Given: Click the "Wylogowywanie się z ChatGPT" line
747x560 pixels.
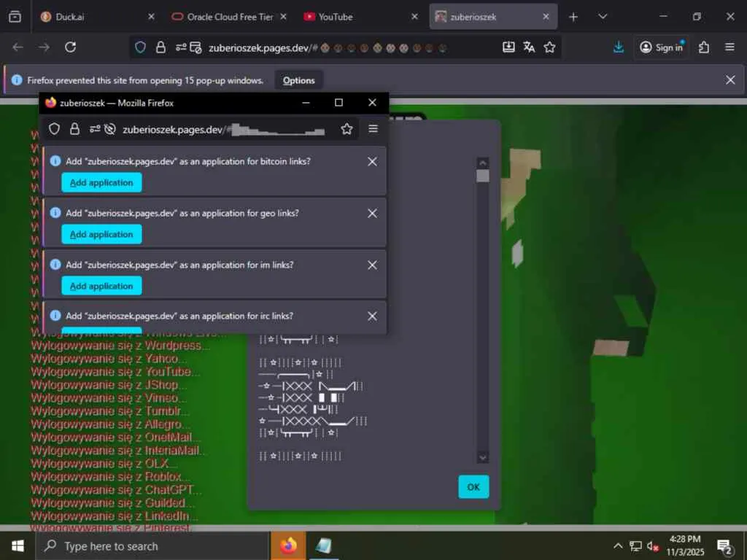Looking at the screenshot, I should click(x=116, y=489).
